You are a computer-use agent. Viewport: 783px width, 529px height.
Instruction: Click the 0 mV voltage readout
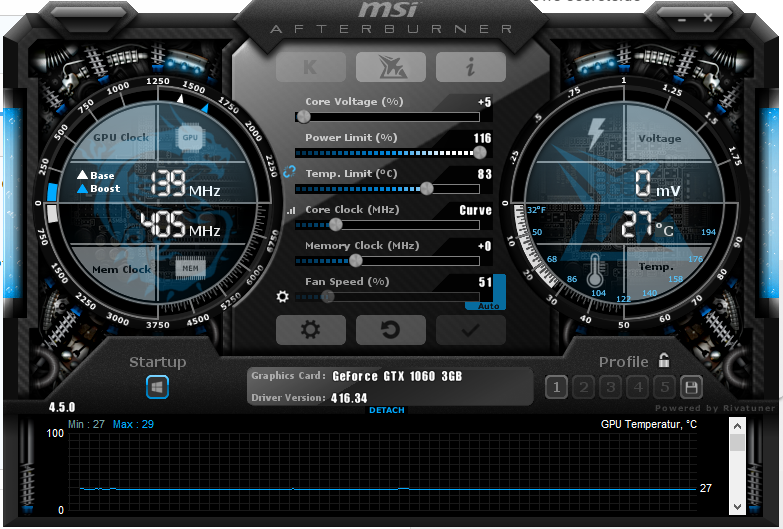coord(657,184)
